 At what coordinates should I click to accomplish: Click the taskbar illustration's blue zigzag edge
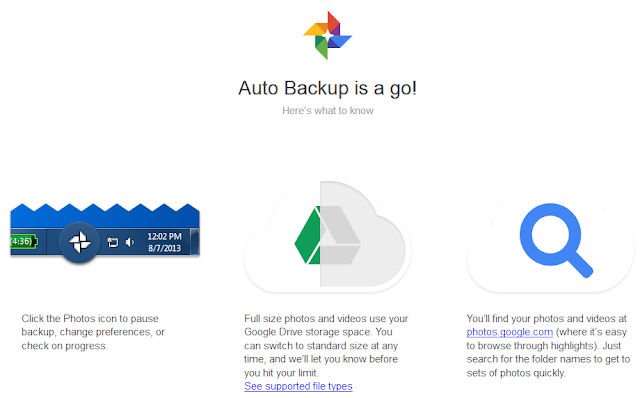(105, 208)
